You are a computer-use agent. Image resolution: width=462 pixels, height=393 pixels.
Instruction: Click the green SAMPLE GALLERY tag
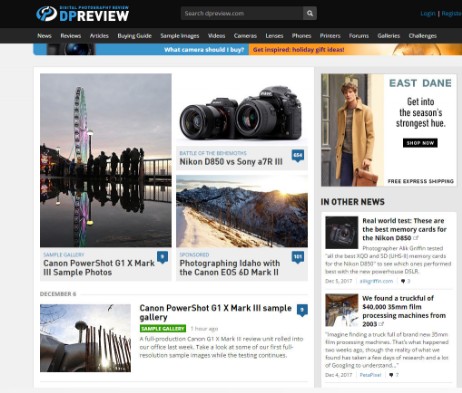(x=163, y=329)
